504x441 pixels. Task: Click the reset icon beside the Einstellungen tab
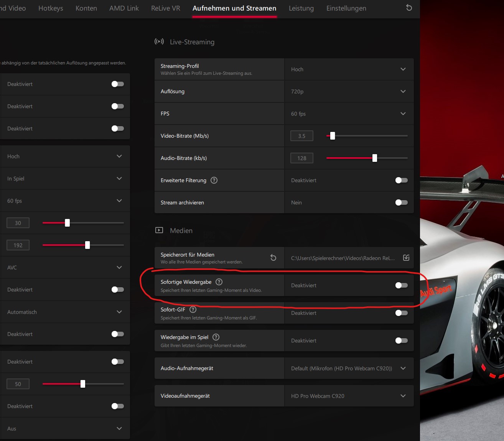[409, 8]
